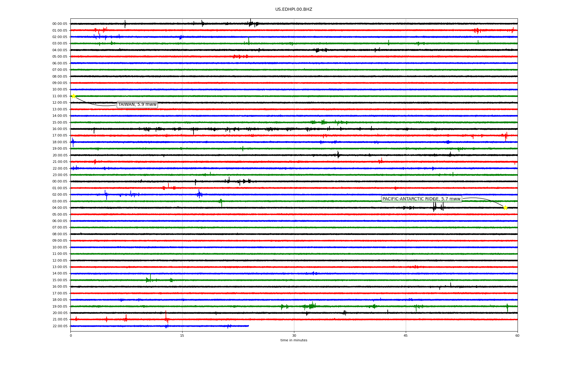Click the 22:00:05 label of the final short trace
588x368 pixels.
tap(60, 326)
